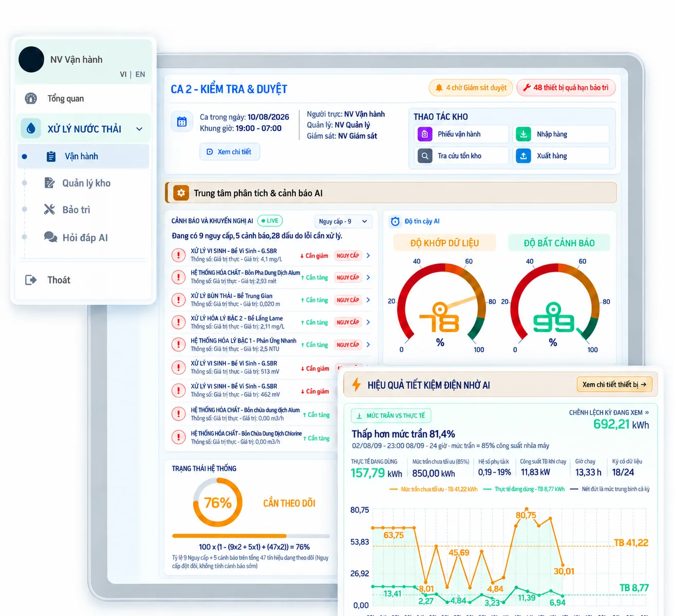Open the Nguy cấp - 9 dropdown
The height and width of the screenshot is (616, 674).
point(343,221)
